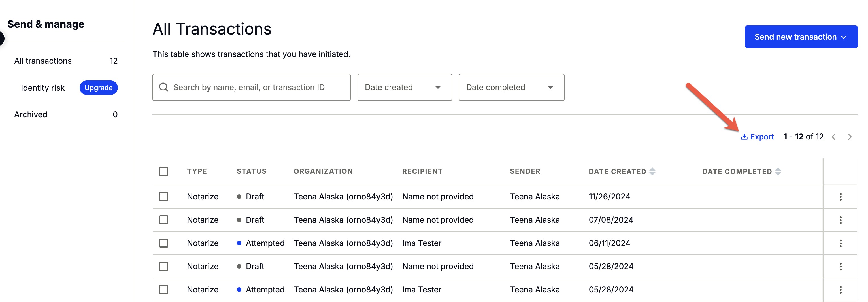Click the RECIPIENT column header
The width and height of the screenshot is (868, 302).
click(422, 171)
